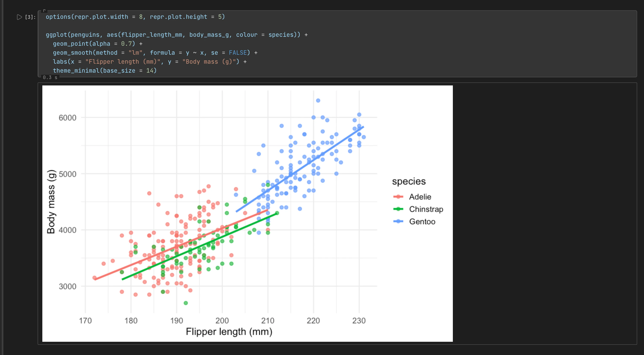Click the Chinstrap legend label
644x355 pixels.
[426, 209]
